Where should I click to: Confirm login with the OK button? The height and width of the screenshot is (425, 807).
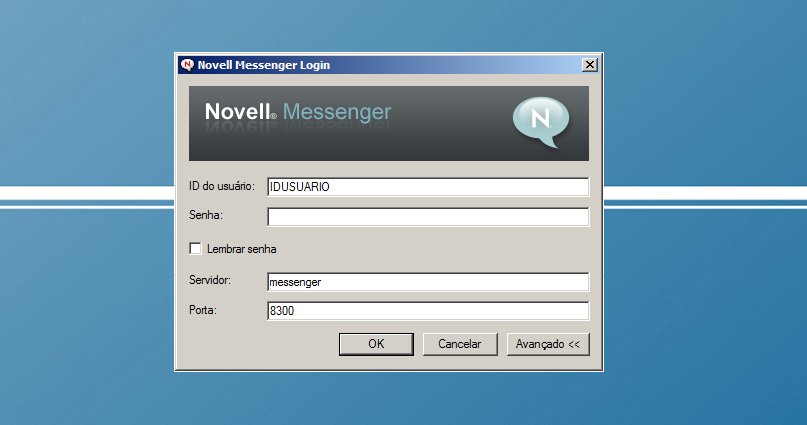(x=376, y=344)
